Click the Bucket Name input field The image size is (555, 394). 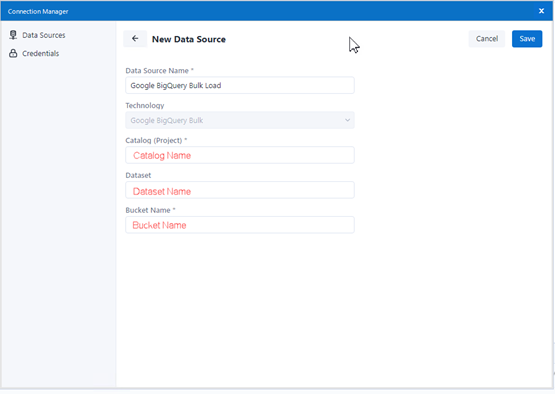point(240,225)
